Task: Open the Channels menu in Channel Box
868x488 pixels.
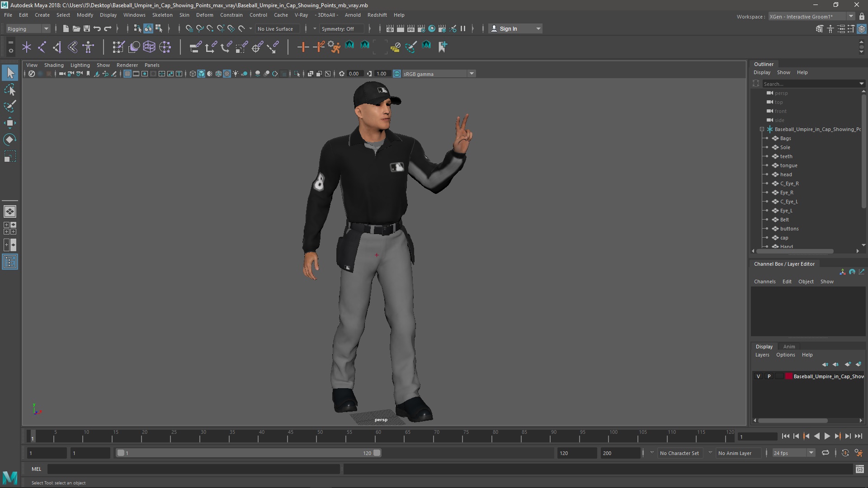Action: tap(765, 282)
